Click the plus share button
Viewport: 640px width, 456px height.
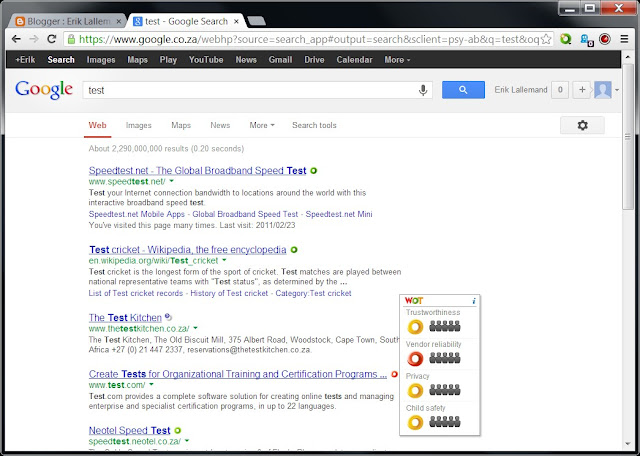tap(582, 90)
